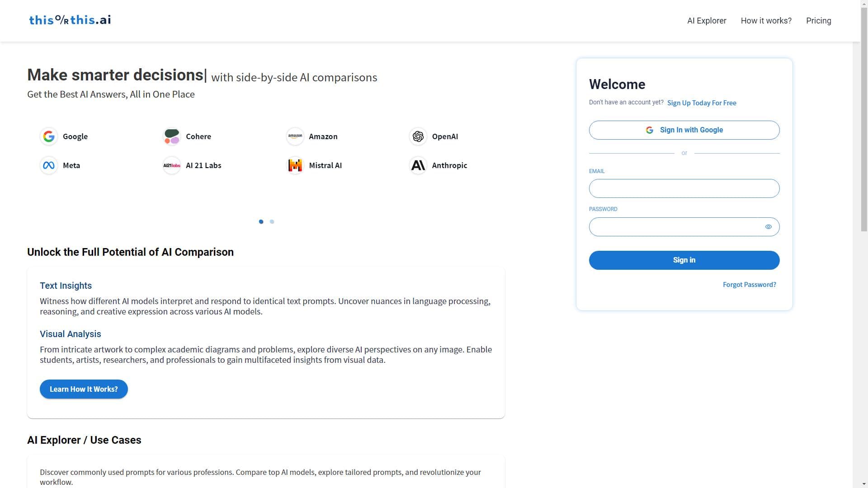Click the Amazon logo icon
This screenshot has width=868, height=488.
click(295, 136)
